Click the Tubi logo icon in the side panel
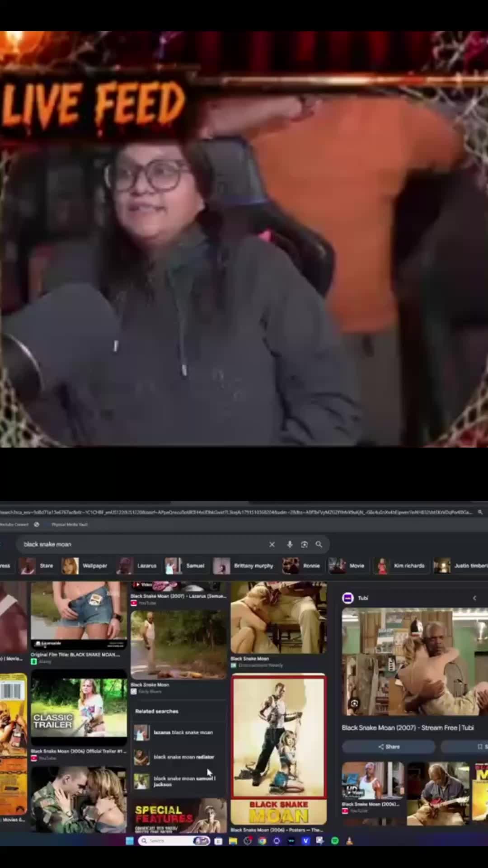Viewport: 488px width, 868px height. [x=348, y=598]
